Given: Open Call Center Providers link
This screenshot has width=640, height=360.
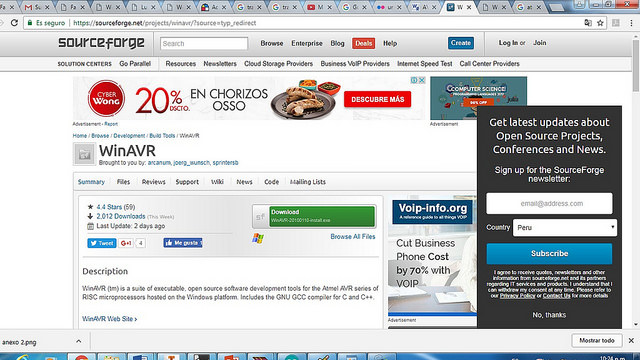Looking at the screenshot, I should (x=489, y=64).
